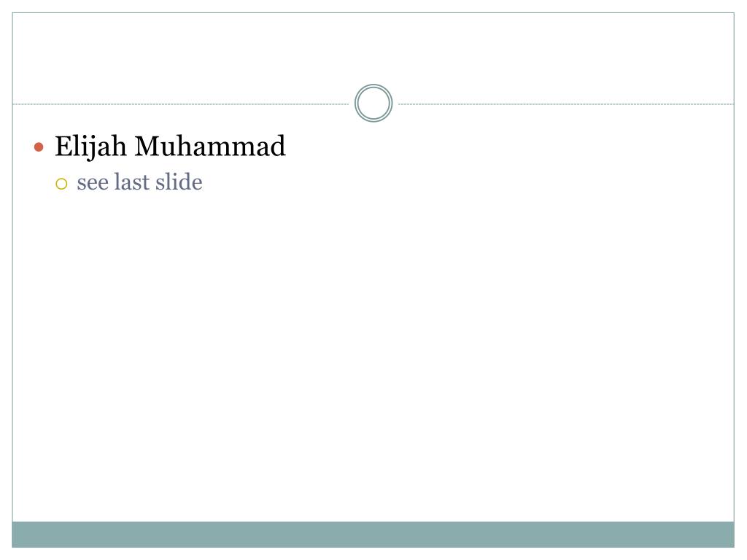Select the slide's top border line

coord(373,13)
